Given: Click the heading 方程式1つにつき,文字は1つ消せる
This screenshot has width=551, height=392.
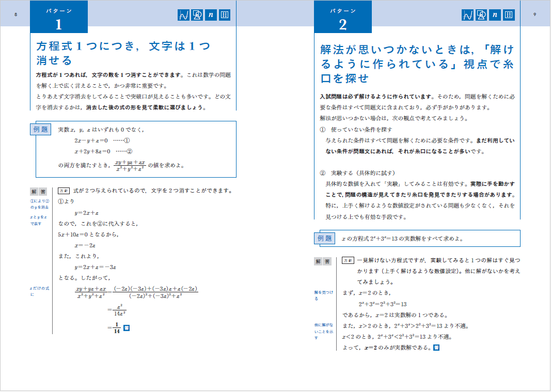Looking at the screenshot, I should (x=124, y=53).
